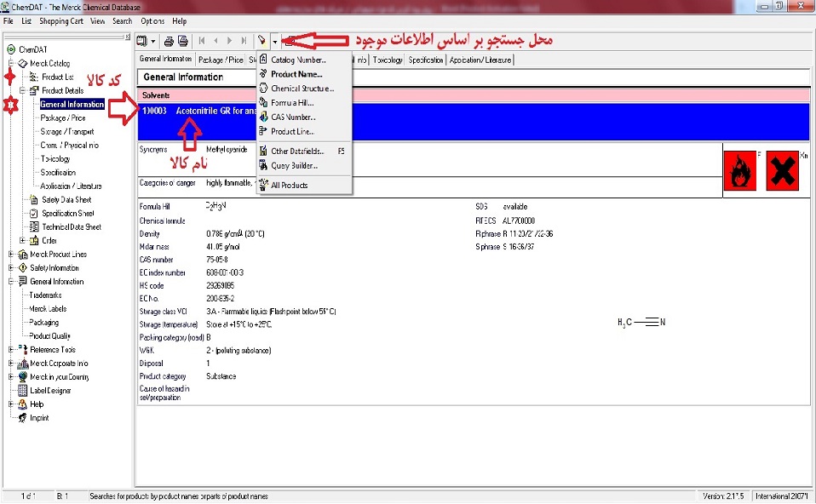This screenshot has height=504, width=816.
Task: Click the navigation book icon in the toolbar
Action: point(141,41)
